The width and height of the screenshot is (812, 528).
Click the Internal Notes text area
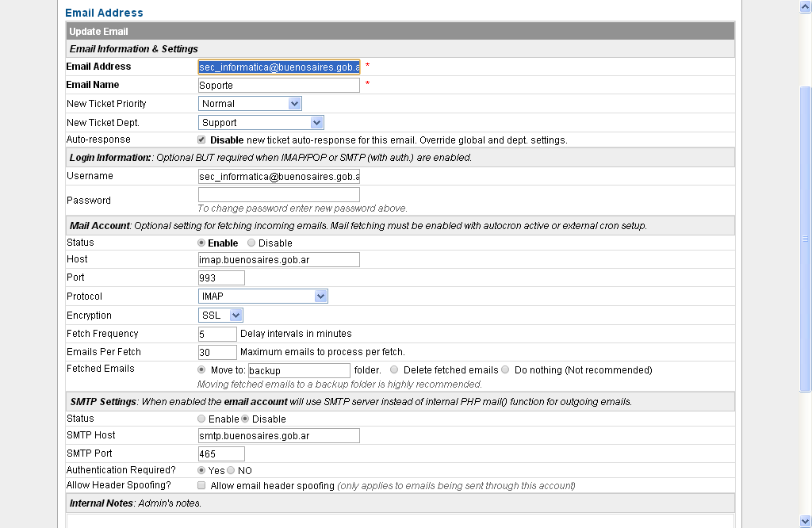(x=400, y=520)
